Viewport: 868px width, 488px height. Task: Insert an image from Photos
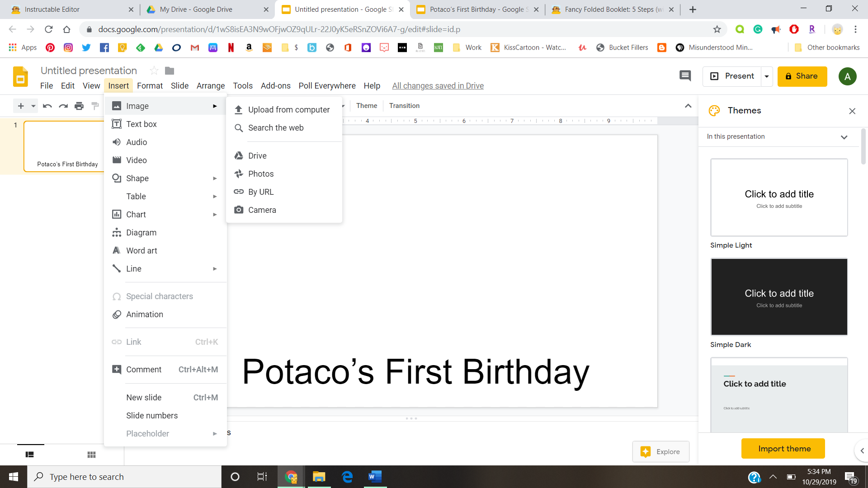point(261,174)
